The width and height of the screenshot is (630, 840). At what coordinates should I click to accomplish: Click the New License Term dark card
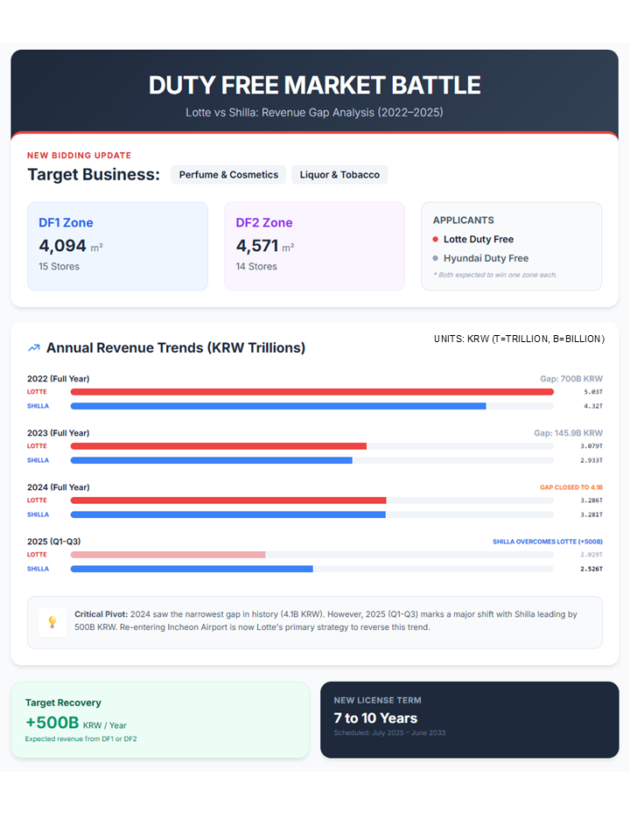469,720
